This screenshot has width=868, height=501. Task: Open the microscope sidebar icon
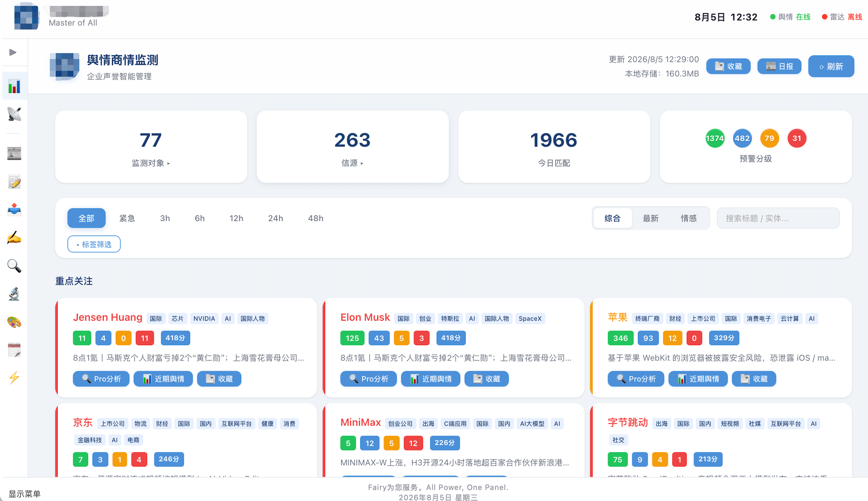coord(14,294)
